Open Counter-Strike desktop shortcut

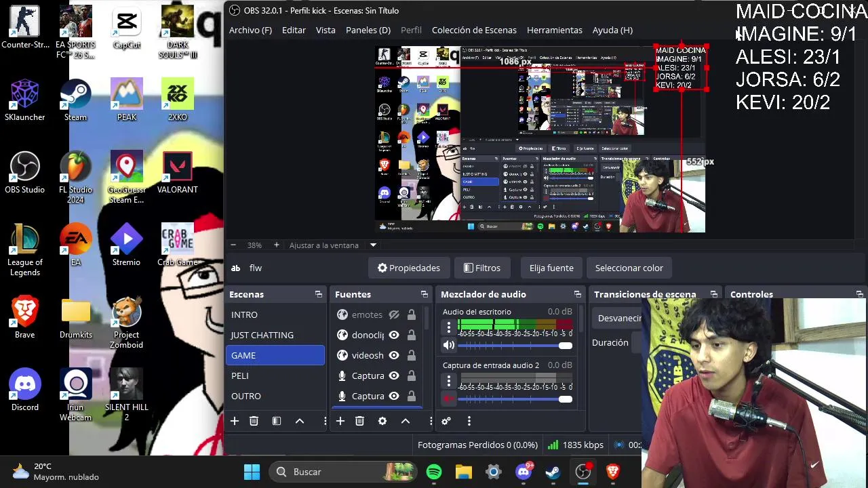tap(24, 28)
